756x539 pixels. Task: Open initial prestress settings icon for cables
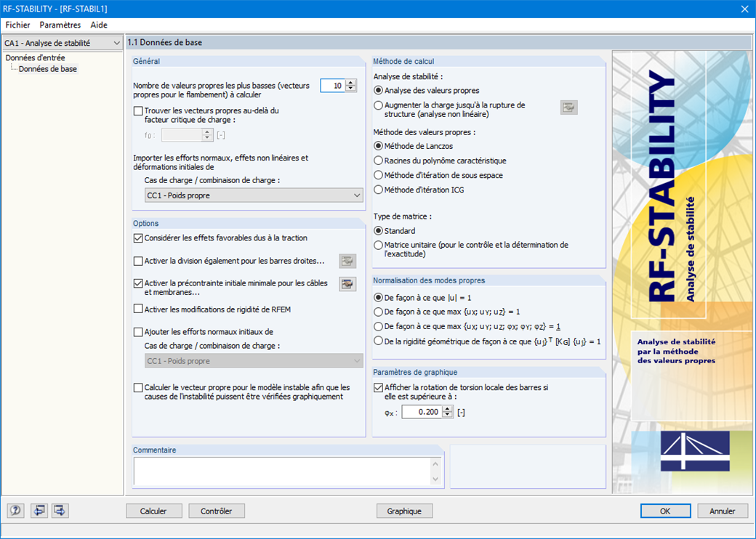point(347,284)
